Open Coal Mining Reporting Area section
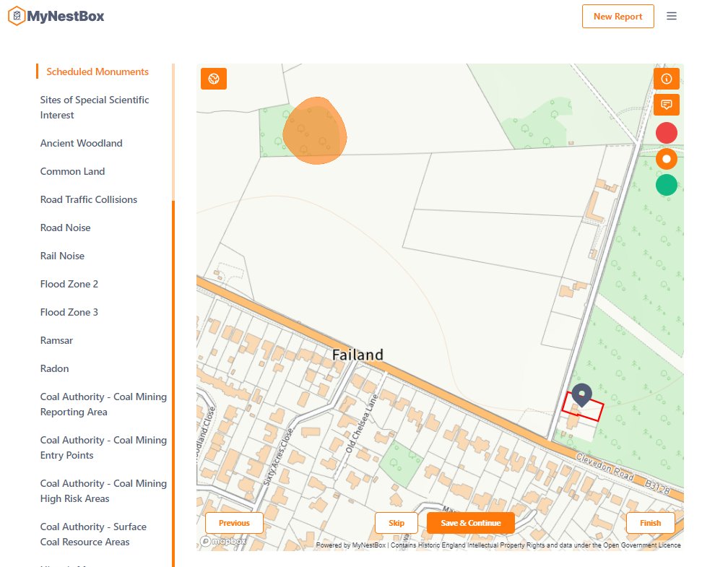The height and width of the screenshot is (567, 728). [x=103, y=404]
